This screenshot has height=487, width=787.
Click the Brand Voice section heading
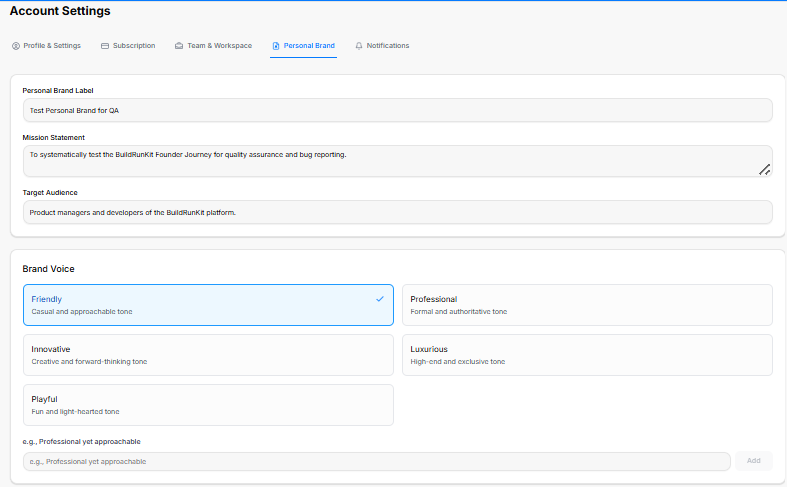48,269
